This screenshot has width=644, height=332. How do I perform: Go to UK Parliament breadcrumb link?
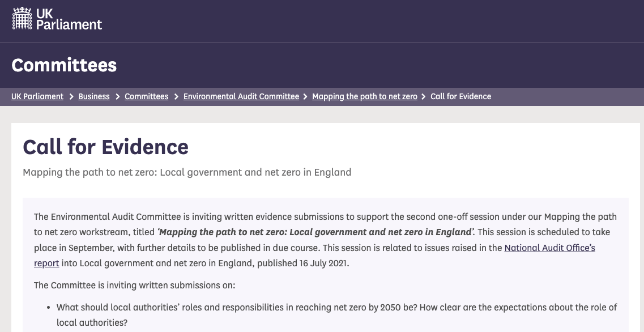point(37,96)
